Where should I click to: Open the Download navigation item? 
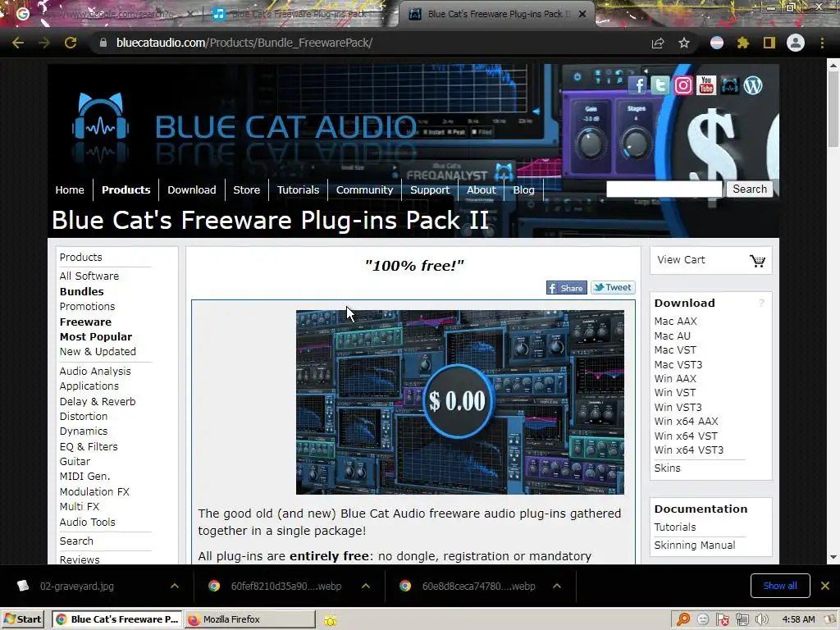point(192,189)
